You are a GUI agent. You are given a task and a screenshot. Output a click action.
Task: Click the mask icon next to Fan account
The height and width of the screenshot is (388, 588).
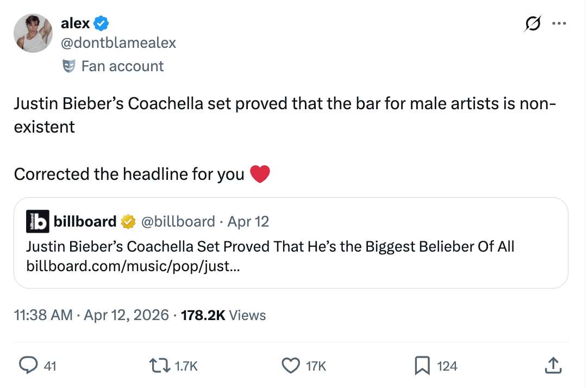point(70,66)
